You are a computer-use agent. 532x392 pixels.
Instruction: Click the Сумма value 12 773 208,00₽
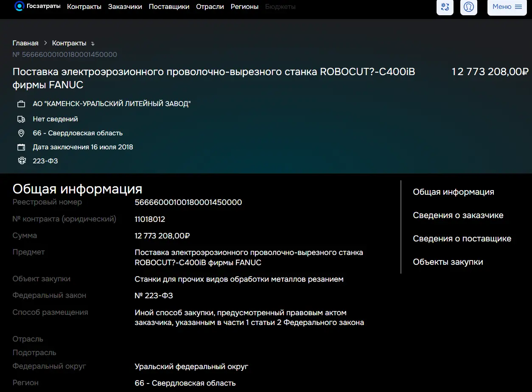coord(162,236)
